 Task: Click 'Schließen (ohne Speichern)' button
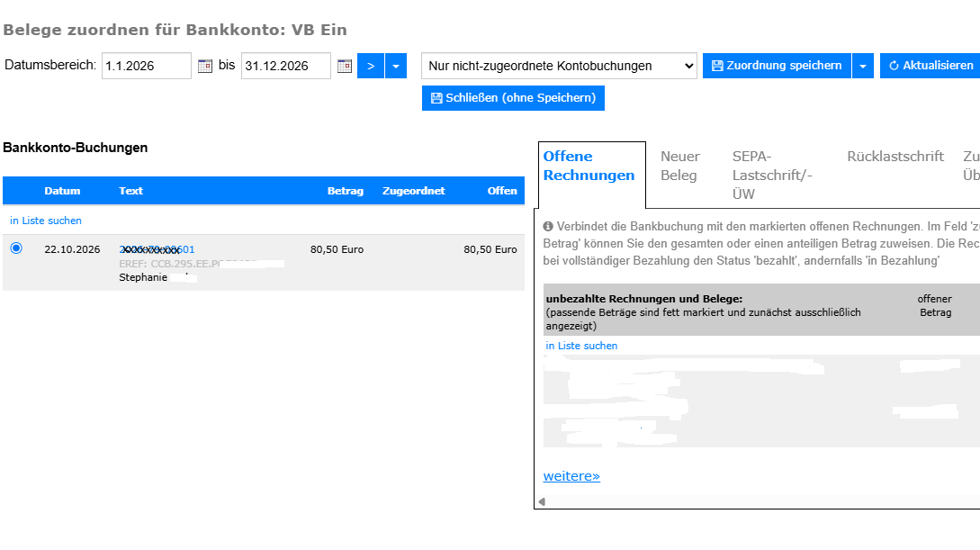513,98
